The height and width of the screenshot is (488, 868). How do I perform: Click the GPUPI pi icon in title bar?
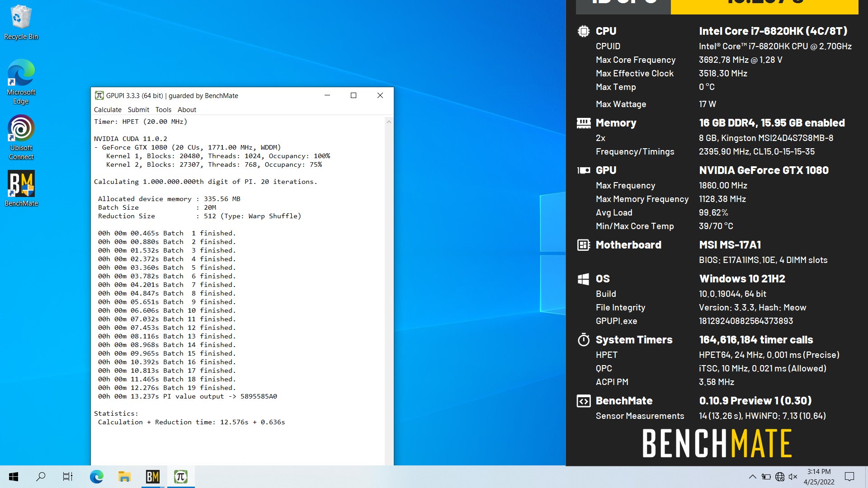(x=99, y=95)
